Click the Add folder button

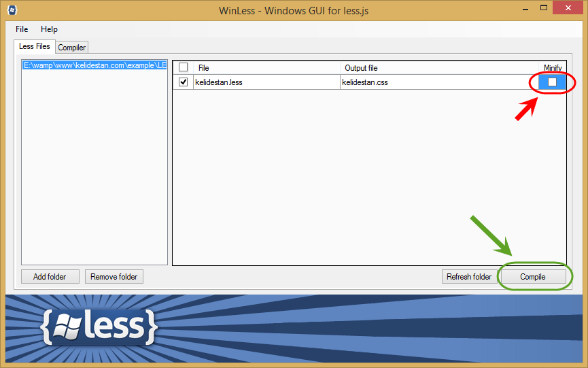coord(50,277)
